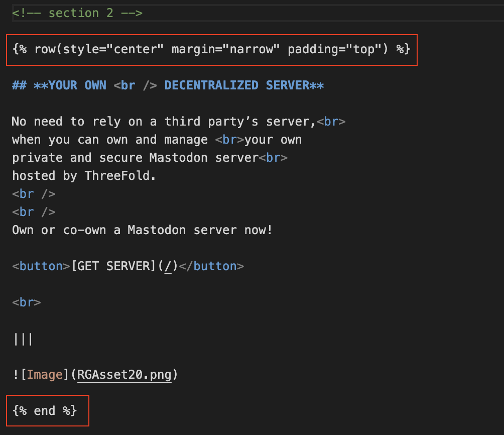
Task: Click the "hosted by ThreeFold." line
Action: [x=81, y=176]
